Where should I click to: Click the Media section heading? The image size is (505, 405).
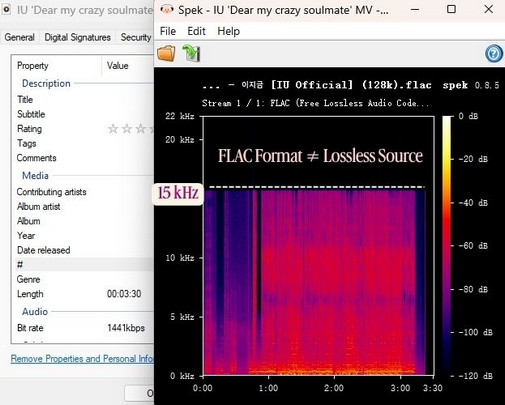[35, 176]
